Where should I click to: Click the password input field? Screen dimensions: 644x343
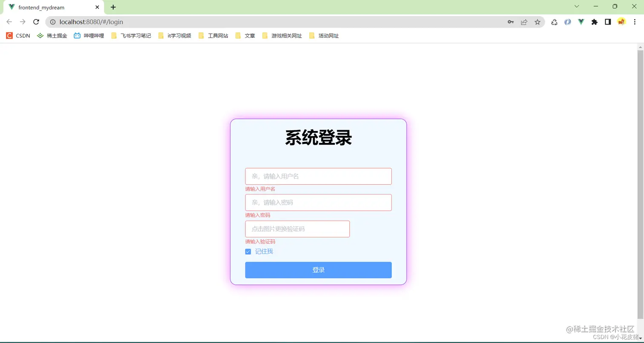318,203
